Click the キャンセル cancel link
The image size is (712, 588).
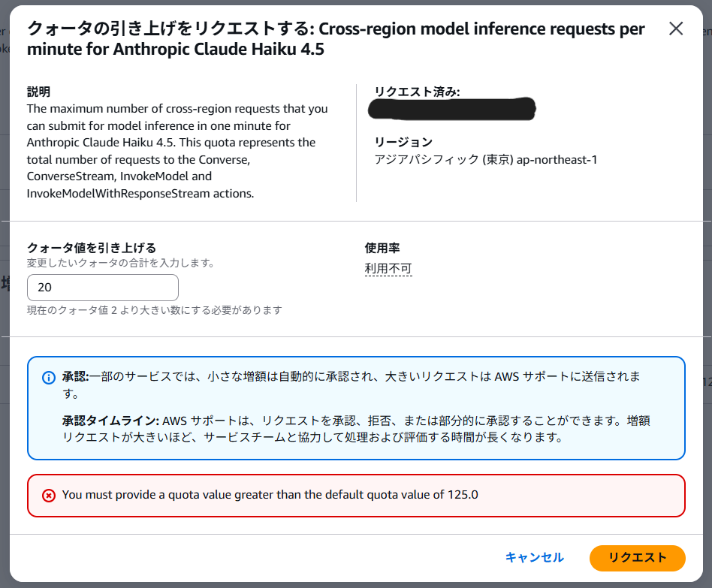(x=535, y=557)
